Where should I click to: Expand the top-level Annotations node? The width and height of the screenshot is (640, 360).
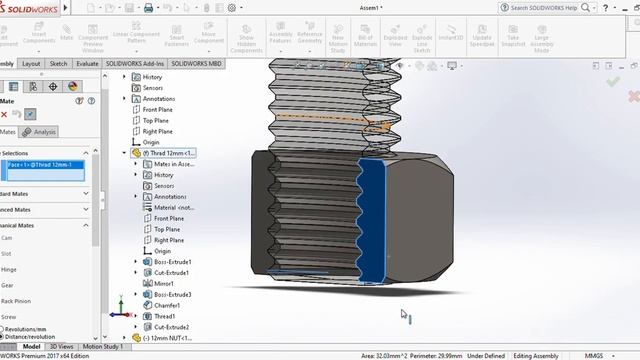124,98
